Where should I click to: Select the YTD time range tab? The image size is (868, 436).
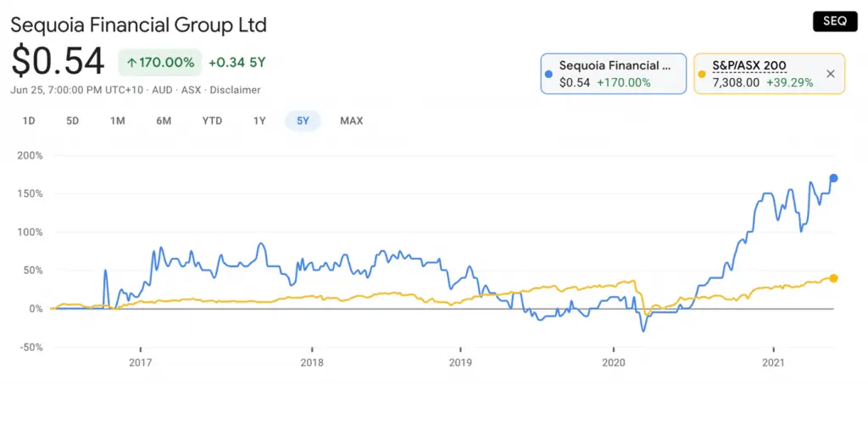[212, 120]
